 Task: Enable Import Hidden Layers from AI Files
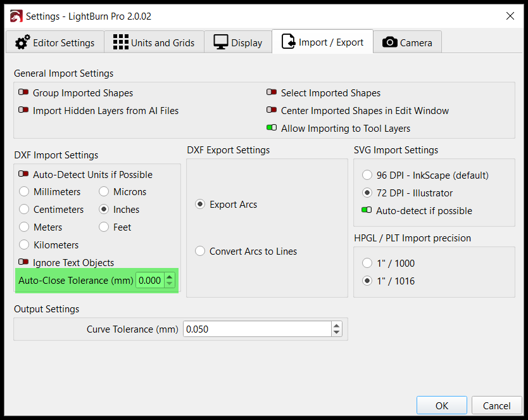pyautogui.click(x=24, y=111)
